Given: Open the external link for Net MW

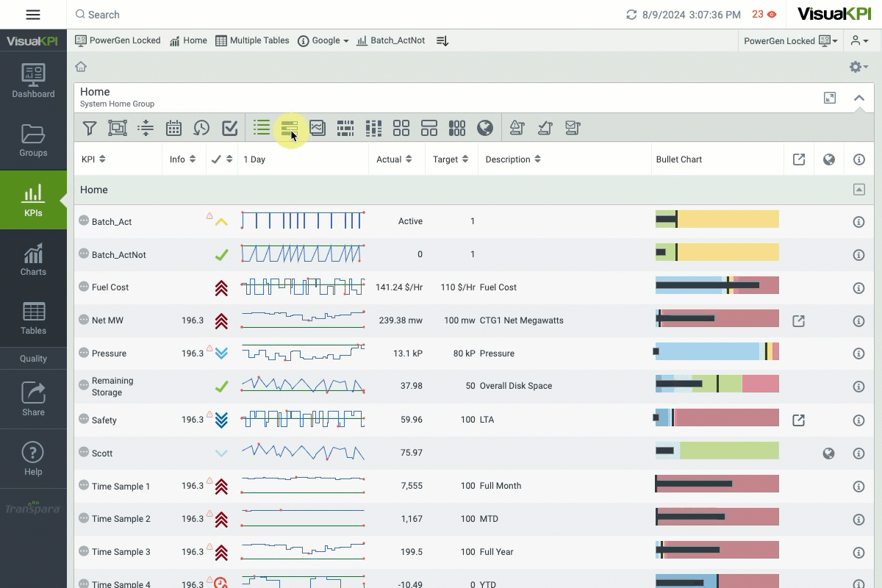Looking at the screenshot, I should click(798, 320).
